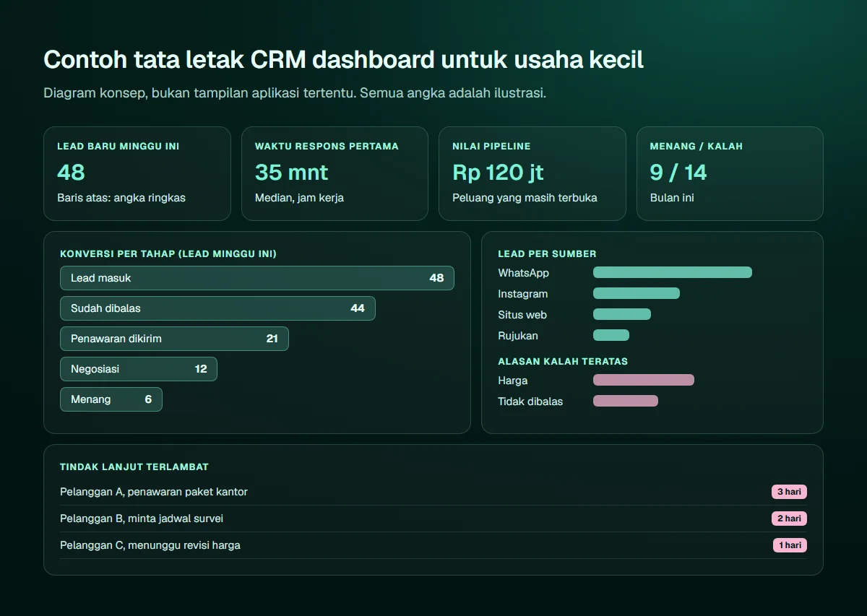Click the '1 hari' overdue badge
867x616 pixels.
point(790,545)
